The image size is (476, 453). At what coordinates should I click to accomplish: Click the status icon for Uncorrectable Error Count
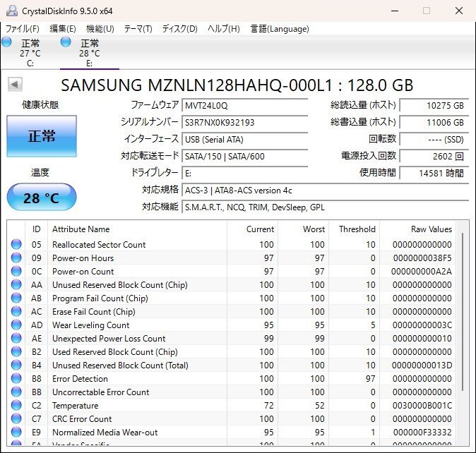[x=16, y=392]
